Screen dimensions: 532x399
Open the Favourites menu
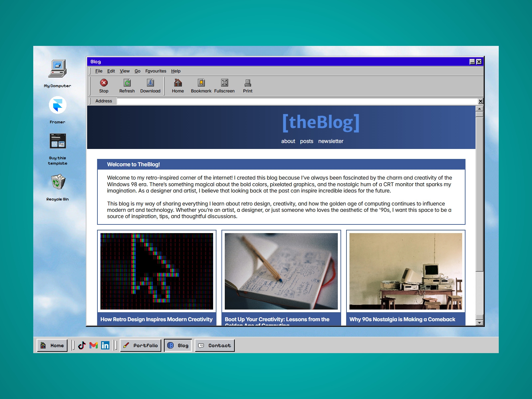coord(156,71)
